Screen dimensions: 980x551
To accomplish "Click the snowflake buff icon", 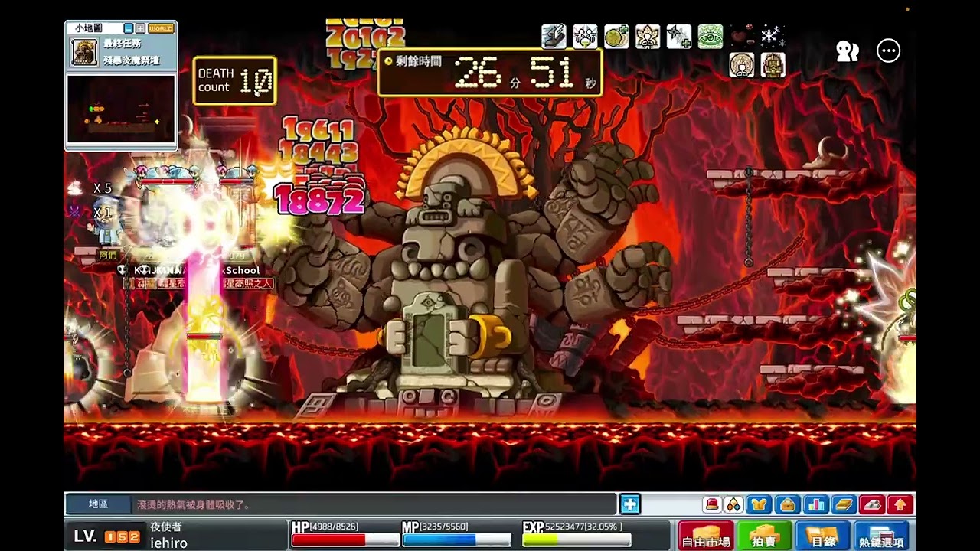I will pos(773,36).
